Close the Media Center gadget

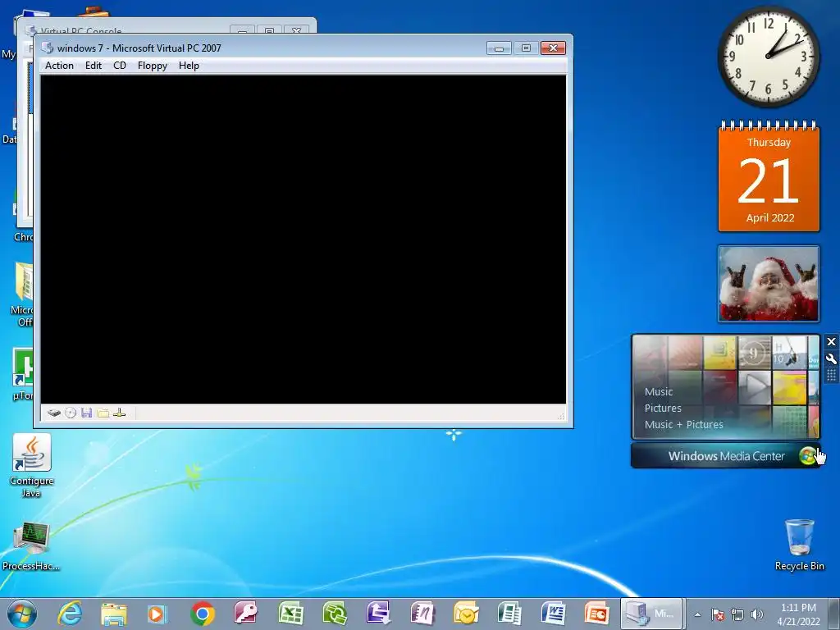pyautogui.click(x=832, y=342)
